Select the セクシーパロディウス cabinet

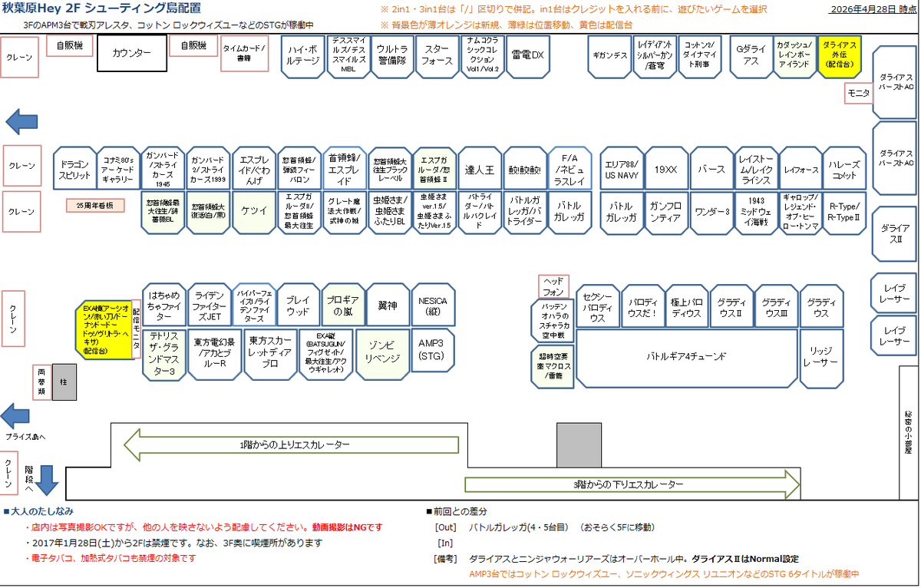click(599, 307)
